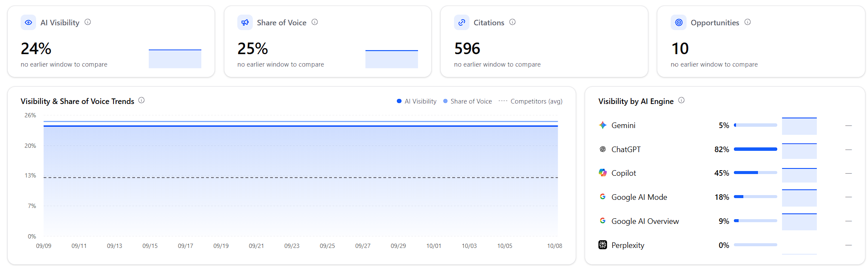
Task: Click the 09/09 date on chart axis
Action: (43, 246)
